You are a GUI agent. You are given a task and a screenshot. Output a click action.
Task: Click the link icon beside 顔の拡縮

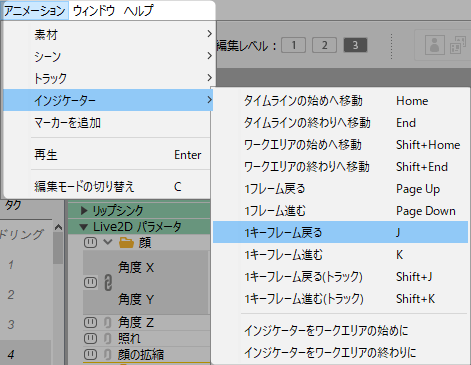[x=107, y=355]
